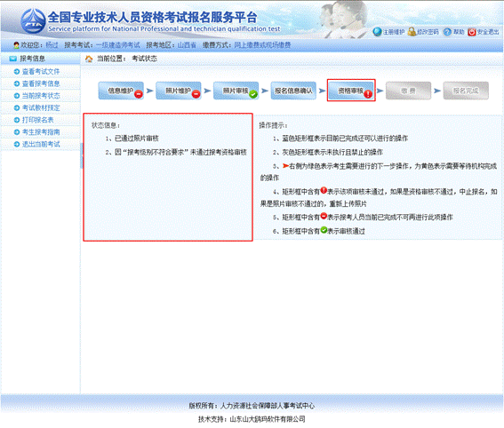Click the 考试状态 breadcrumb text
This screenshot has width=504, height=428.
pos(144,59)
